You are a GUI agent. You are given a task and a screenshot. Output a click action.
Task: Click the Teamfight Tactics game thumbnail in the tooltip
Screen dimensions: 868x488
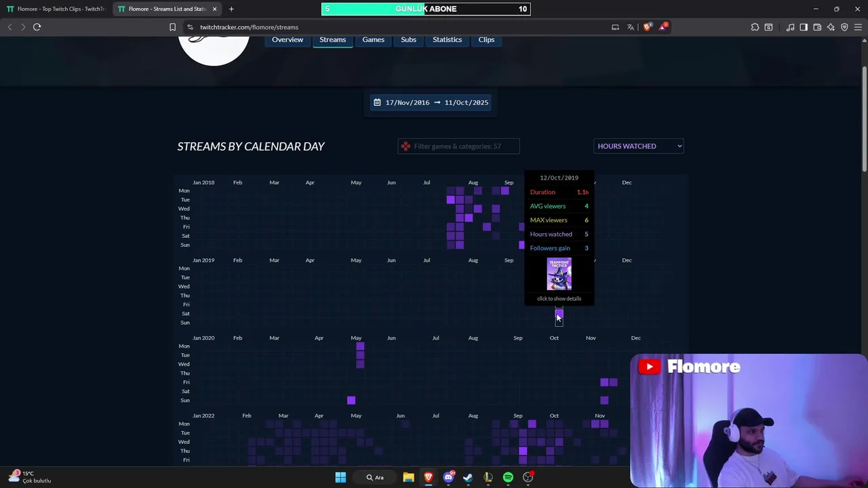tap(559, 274)
